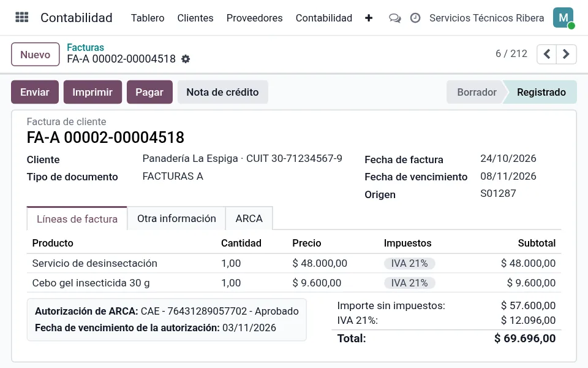Click the Imprimir button

point(92,92)
